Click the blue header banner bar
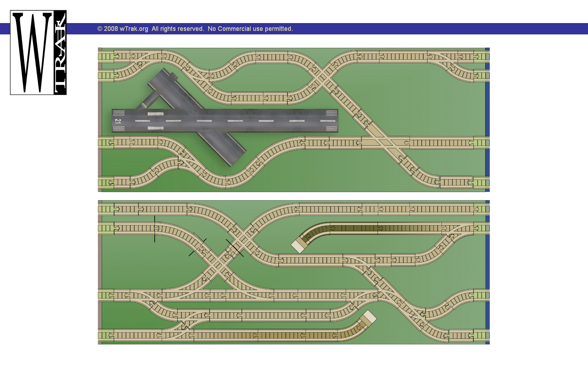 [426, 29]
